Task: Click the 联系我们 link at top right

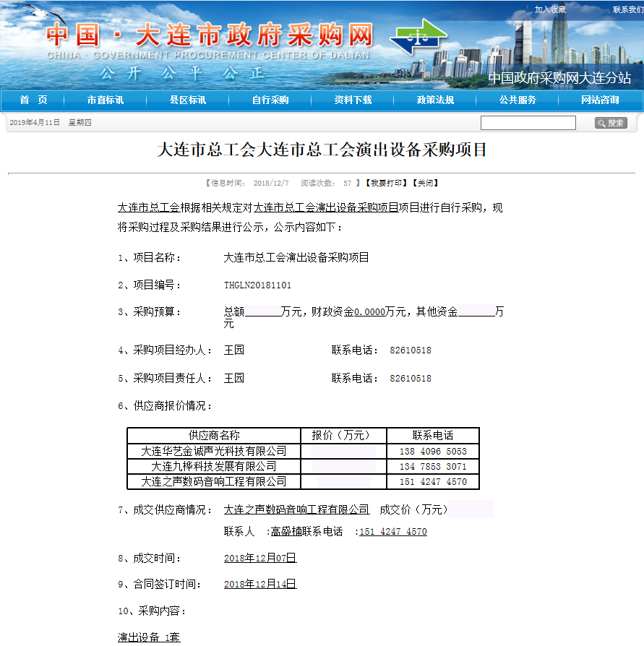Action: (628, 9)
